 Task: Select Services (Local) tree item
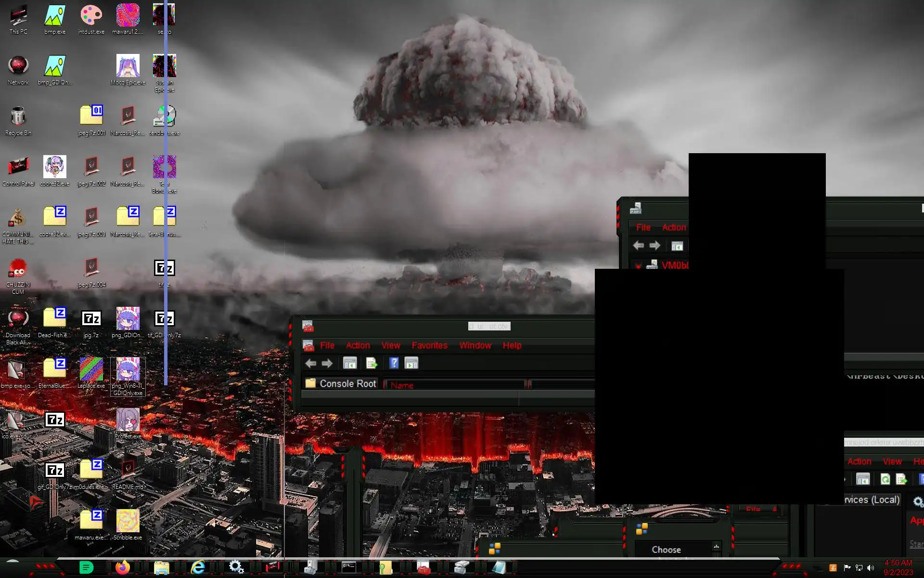pyautogui.click(x=872, y=500)
